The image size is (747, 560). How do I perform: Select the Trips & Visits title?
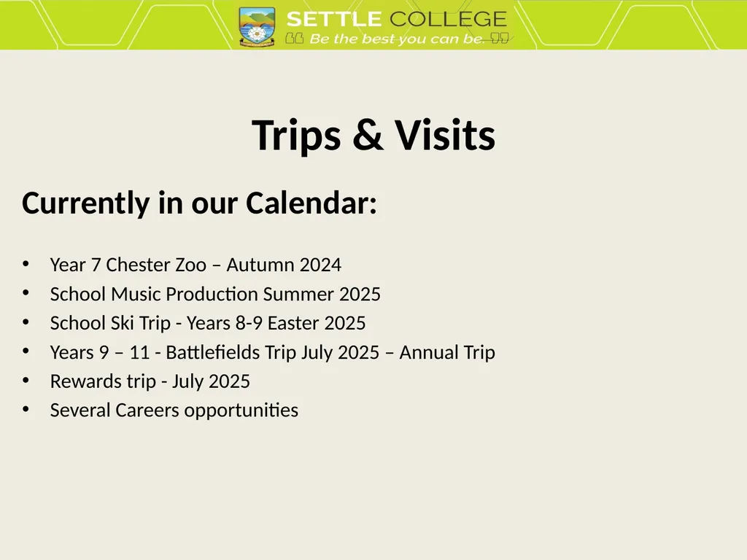[x=373, y=135]
